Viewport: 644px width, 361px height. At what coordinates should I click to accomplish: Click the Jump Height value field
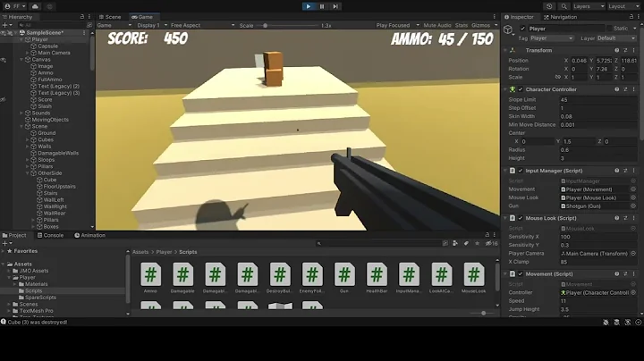tap(598, 309)
